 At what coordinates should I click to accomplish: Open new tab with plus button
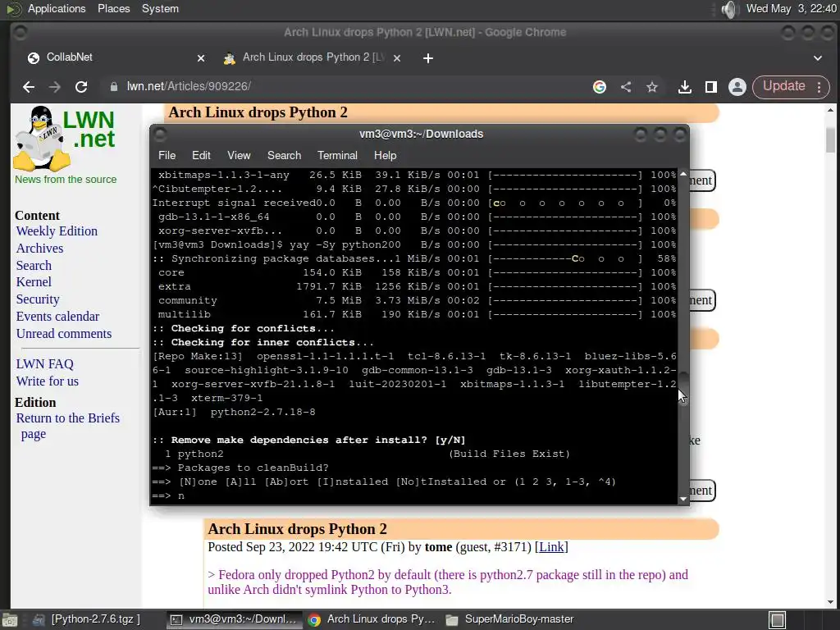[427, 58]
